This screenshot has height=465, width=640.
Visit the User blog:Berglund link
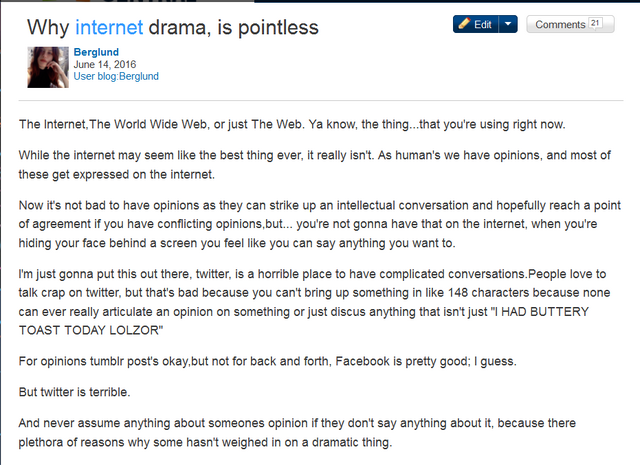(x=116, y=76)
